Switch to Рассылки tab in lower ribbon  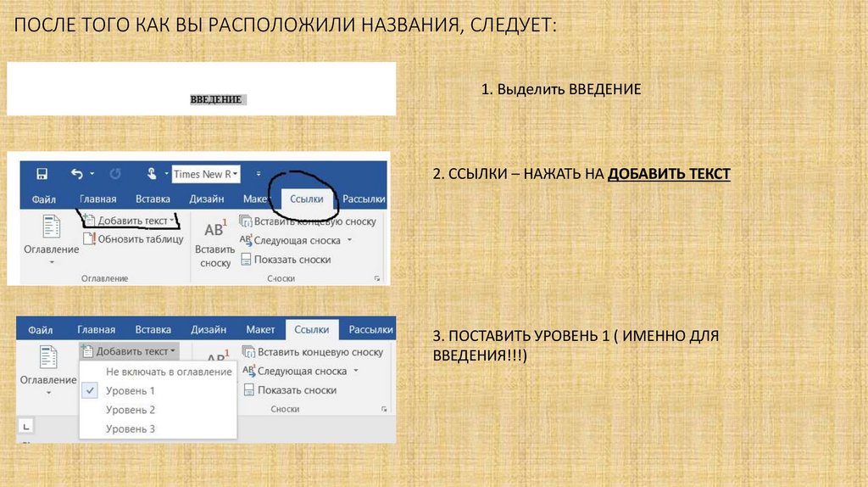371,330
